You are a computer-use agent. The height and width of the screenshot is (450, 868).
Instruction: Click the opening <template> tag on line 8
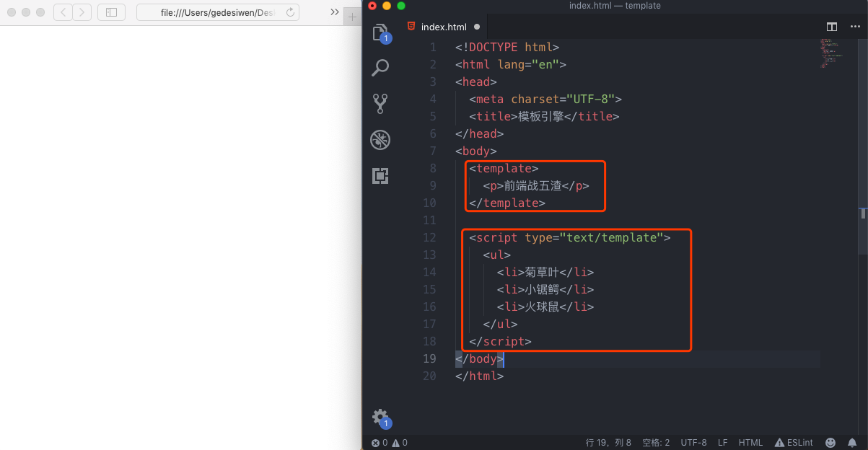(x=504, y=168)
